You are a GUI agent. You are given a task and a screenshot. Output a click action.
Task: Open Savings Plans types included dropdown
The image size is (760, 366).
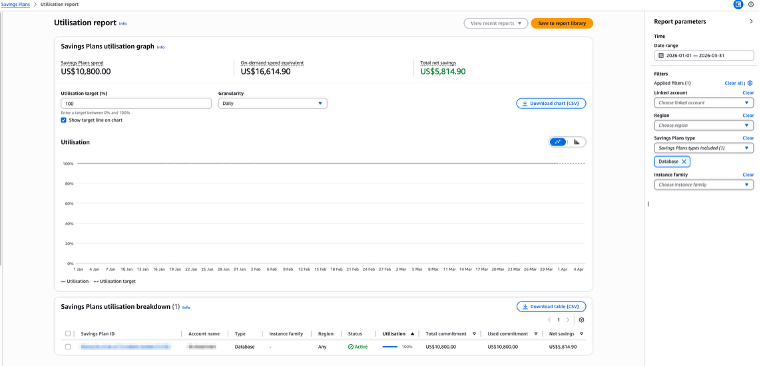[x=704, y=148]
